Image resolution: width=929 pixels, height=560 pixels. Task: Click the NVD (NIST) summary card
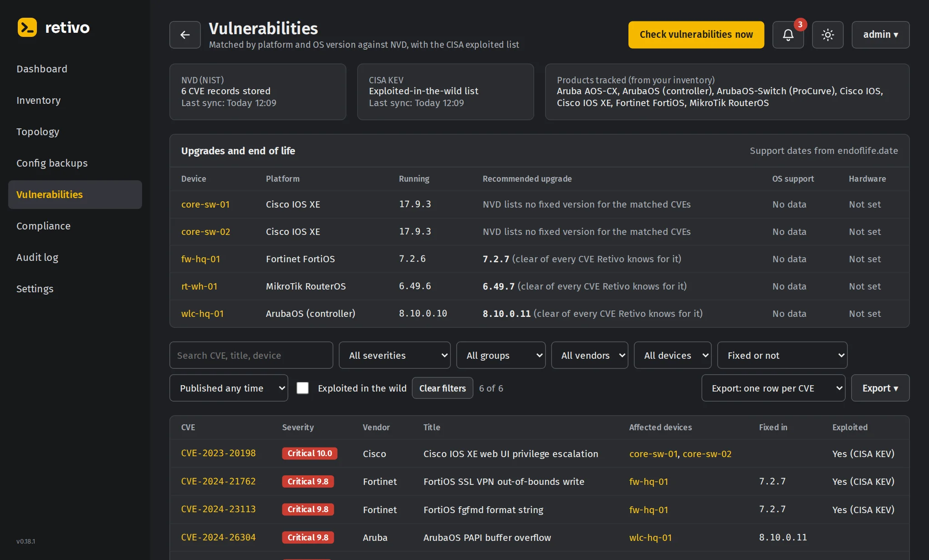point(258,92)
